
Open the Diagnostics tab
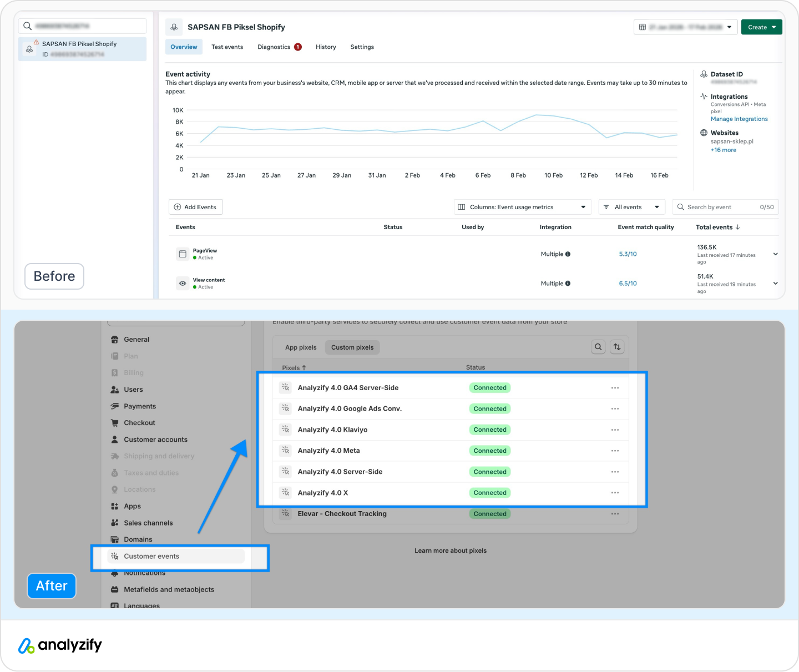click(279, 47)
